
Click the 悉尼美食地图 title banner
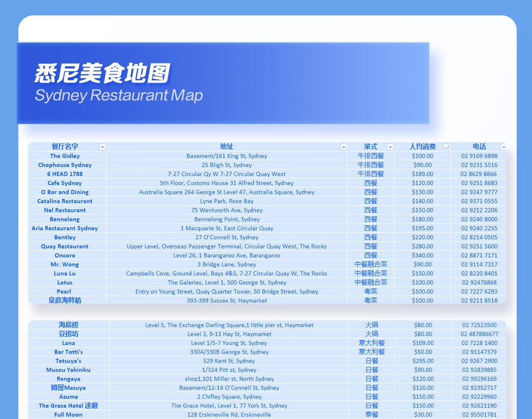click(x=102, y=73)
